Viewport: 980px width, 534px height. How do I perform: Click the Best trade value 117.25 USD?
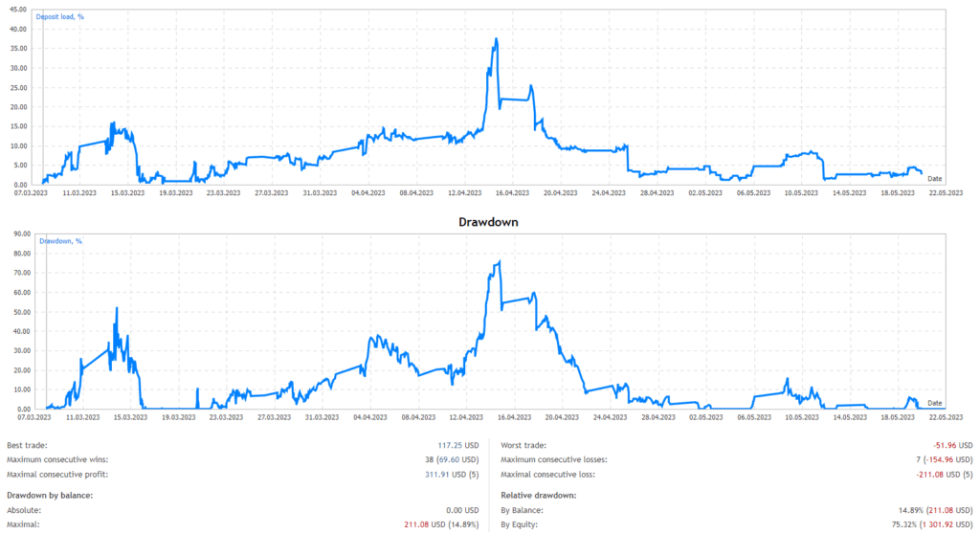point(457,445)
